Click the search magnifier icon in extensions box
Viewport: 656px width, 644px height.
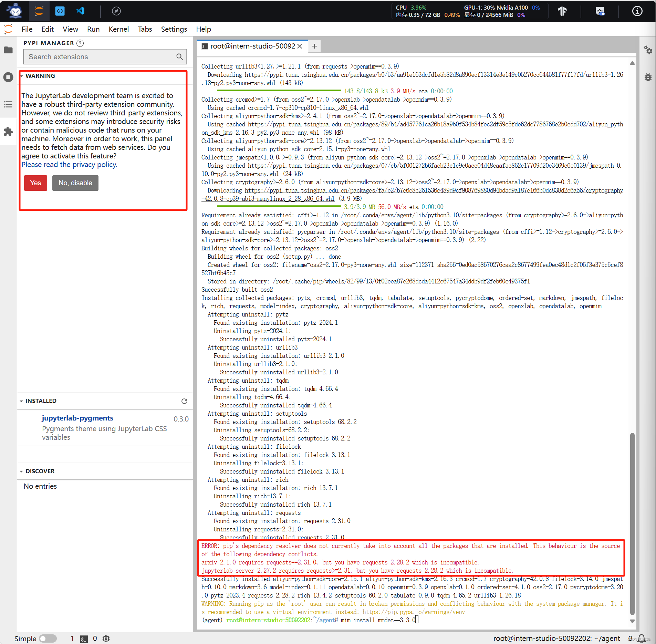(x=179, y=57)
